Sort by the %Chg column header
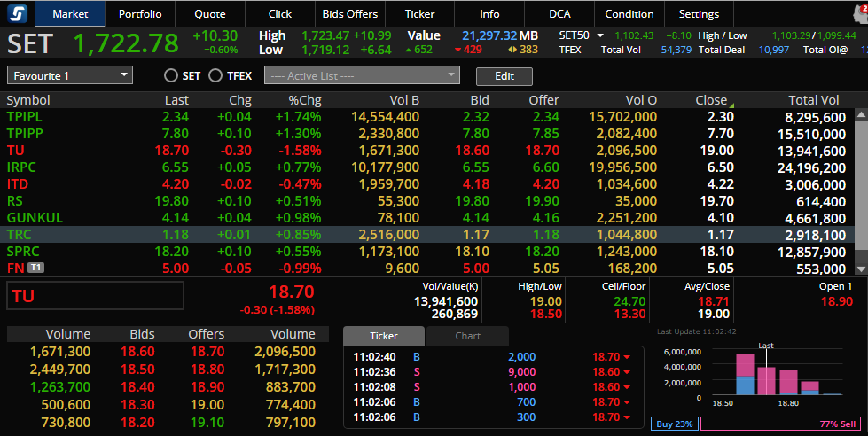 [x=304, y=100]
